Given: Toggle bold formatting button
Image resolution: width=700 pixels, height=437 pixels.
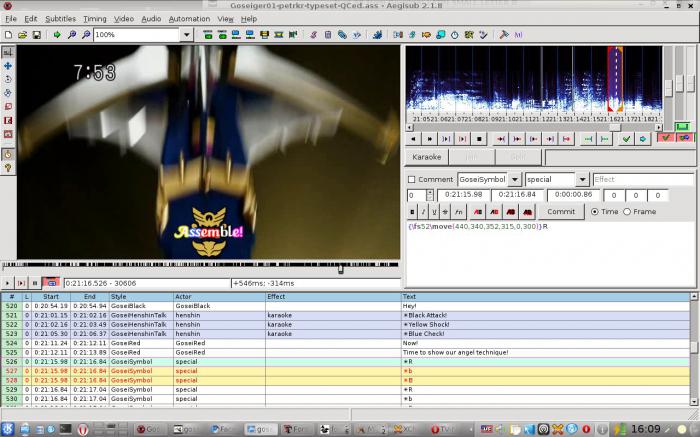Looking at the screenshot, I should tap(412, 212).
